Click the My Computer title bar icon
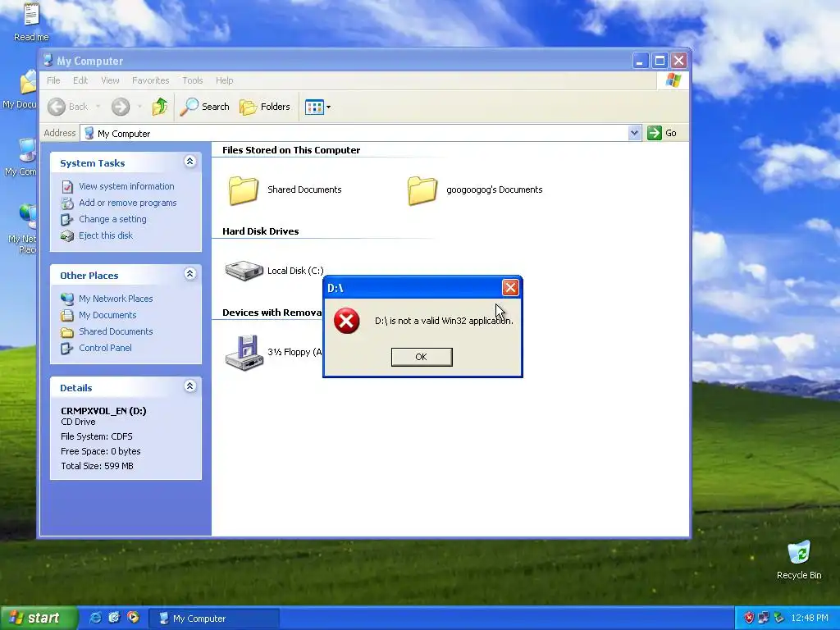 pyautogui.click(x=48, y=60)
